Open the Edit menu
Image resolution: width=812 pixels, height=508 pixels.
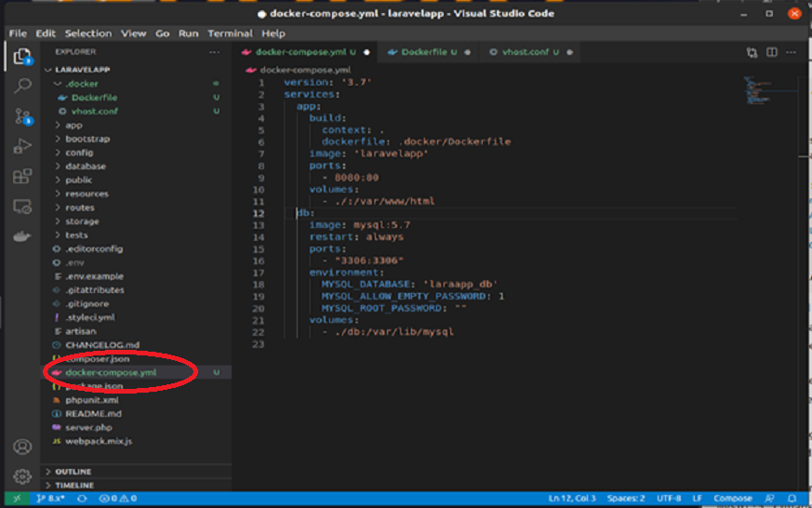click(x=46, y=33)
